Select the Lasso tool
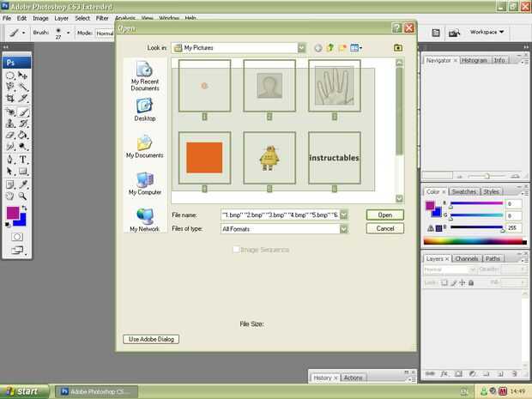Screen dimensions: 532x399 pos(9,87)
